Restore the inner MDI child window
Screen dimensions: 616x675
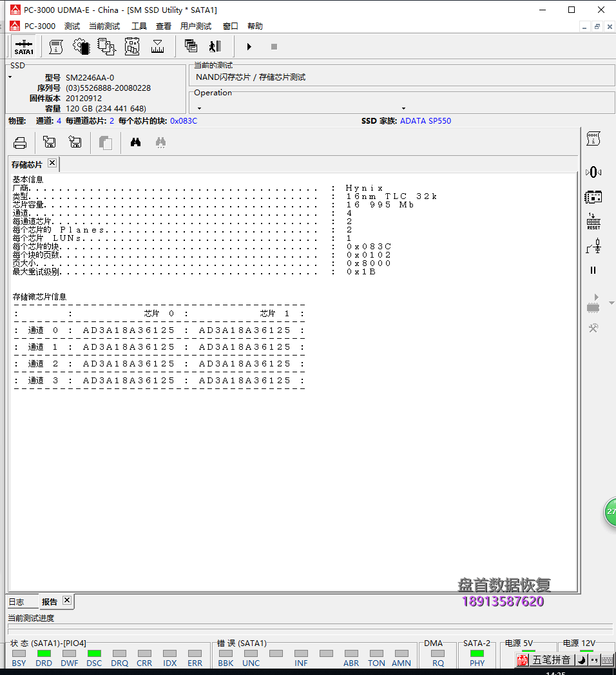click(x=597, y=26)
